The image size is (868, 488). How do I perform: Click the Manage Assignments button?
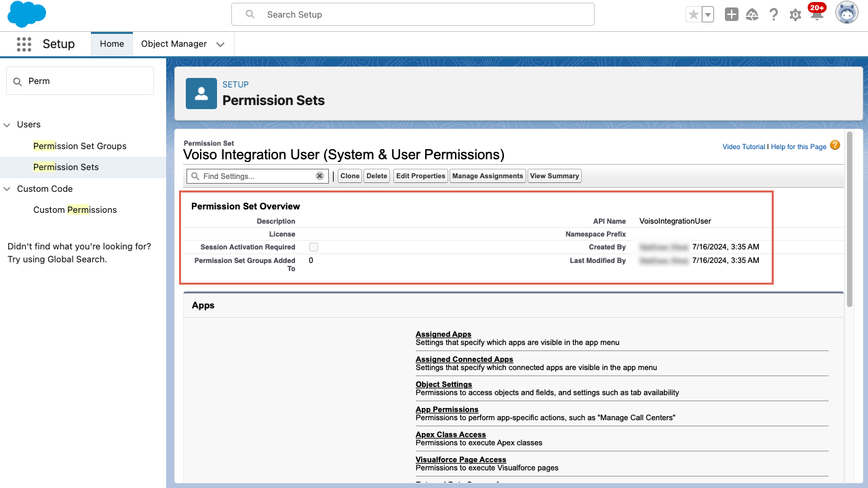488,176
